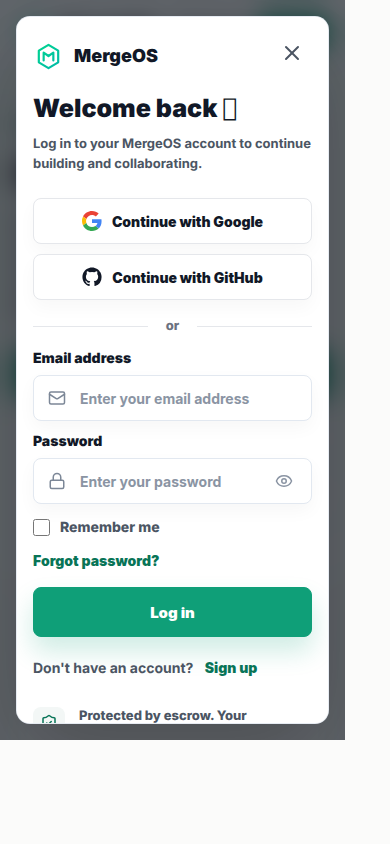Click the waving emoji after Welcome back
The image size is (390, 844).
point(230,109)
